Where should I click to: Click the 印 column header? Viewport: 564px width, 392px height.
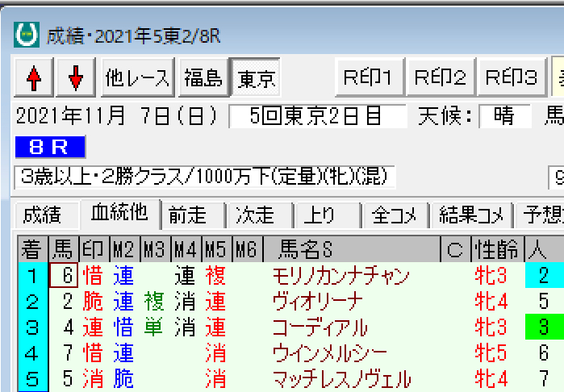94,249
